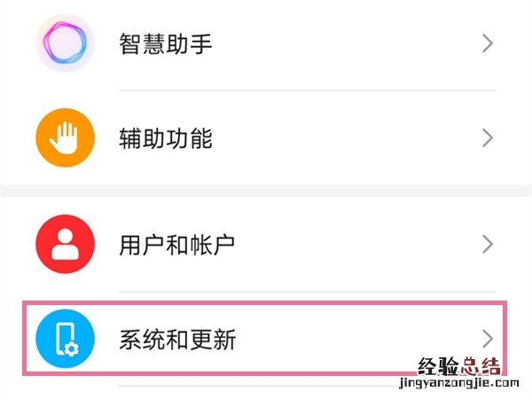The width and height of the screenshot is (532, 399).
Task: Go to the 用户和帐户 text label
Action: (177, 244)
